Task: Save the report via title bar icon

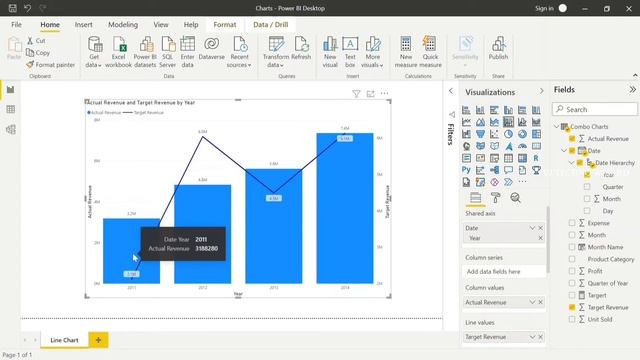Action: [13, 8]
